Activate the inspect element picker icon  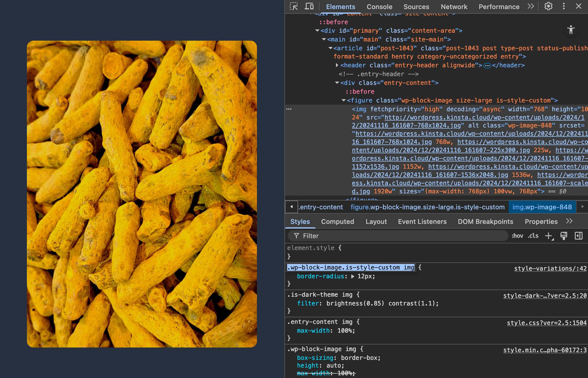point(294,6)
